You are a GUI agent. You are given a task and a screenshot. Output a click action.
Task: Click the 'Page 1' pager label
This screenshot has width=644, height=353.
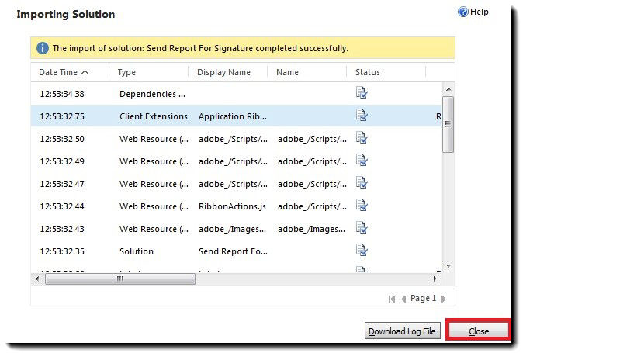click(x=423, y=299)
